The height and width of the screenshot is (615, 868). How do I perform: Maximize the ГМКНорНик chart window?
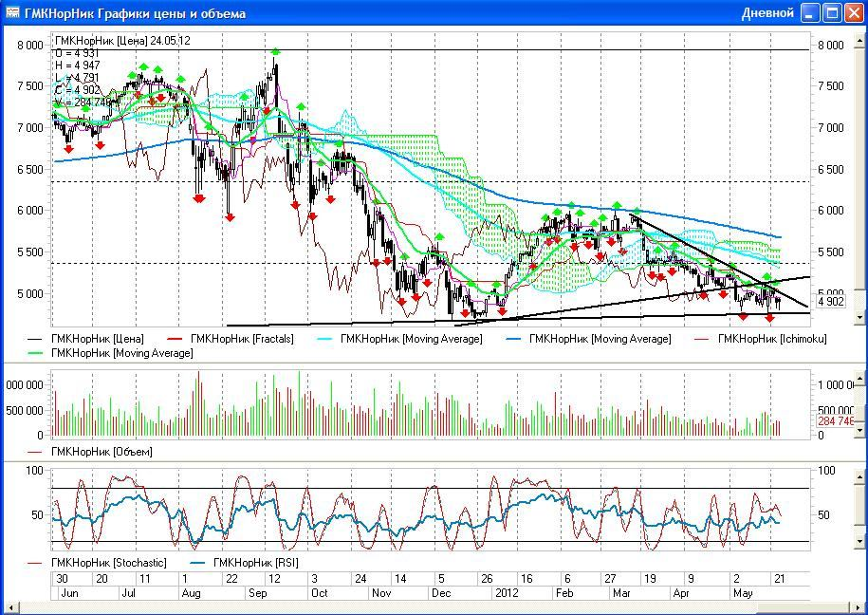pos(832,12)
